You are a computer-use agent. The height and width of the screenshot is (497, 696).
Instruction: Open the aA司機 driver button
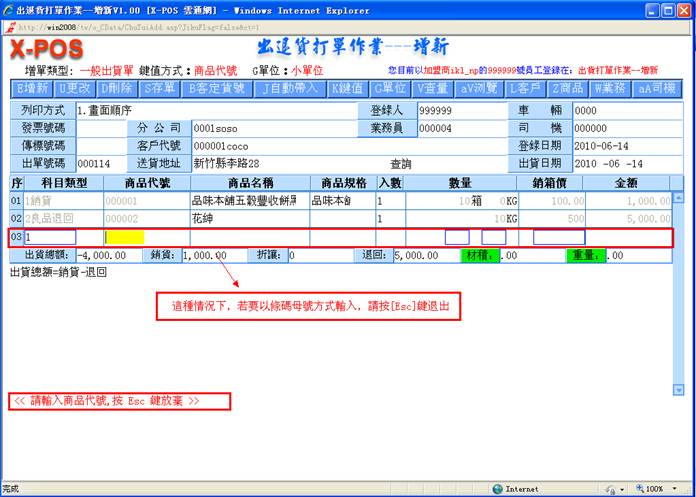click(x=660, y=88)
